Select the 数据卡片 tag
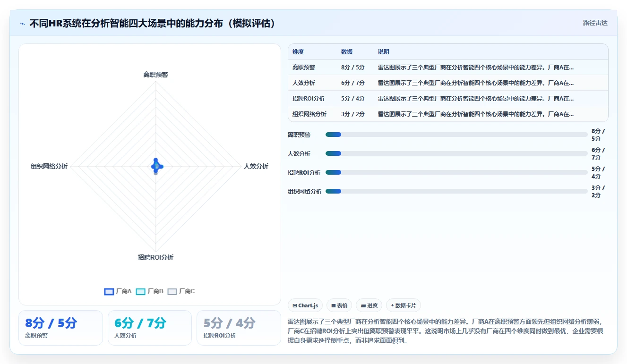This screenshot has height=364, width=627. pos(403,305)
